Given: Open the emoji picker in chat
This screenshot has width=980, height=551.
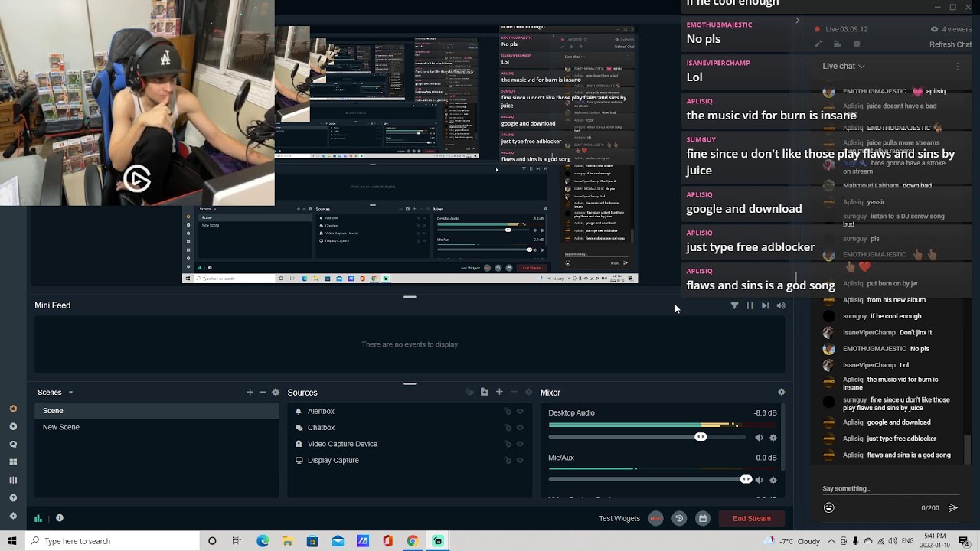Looking at the screenshot, I should pyautogui.click(x=828, y=507).
